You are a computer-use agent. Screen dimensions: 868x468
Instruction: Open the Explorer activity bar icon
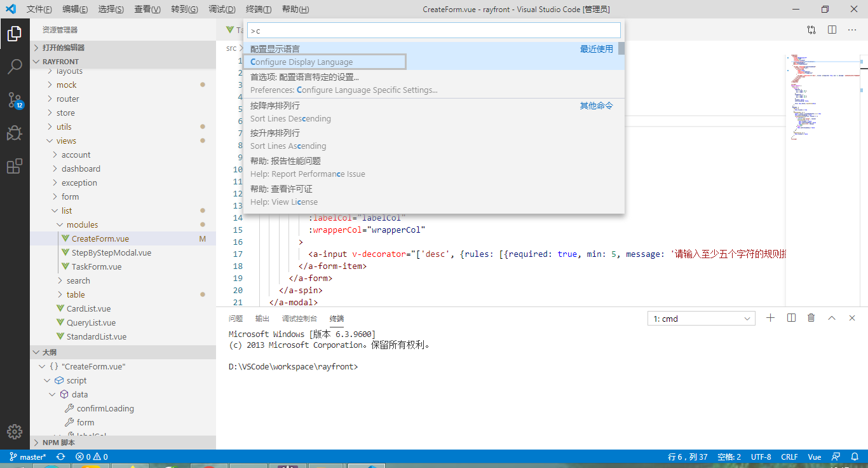tap(15, 33)
